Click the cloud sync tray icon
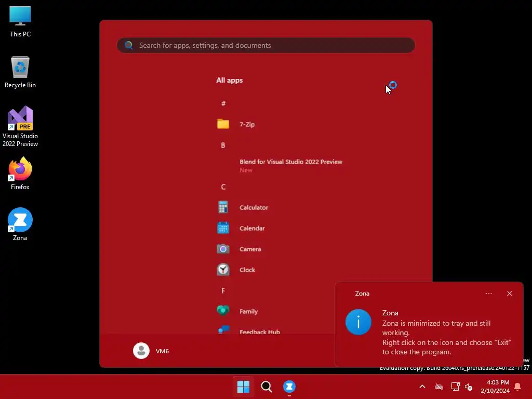Screen dimensions: 532x399 pyautogui.click(x=439, y=387)
